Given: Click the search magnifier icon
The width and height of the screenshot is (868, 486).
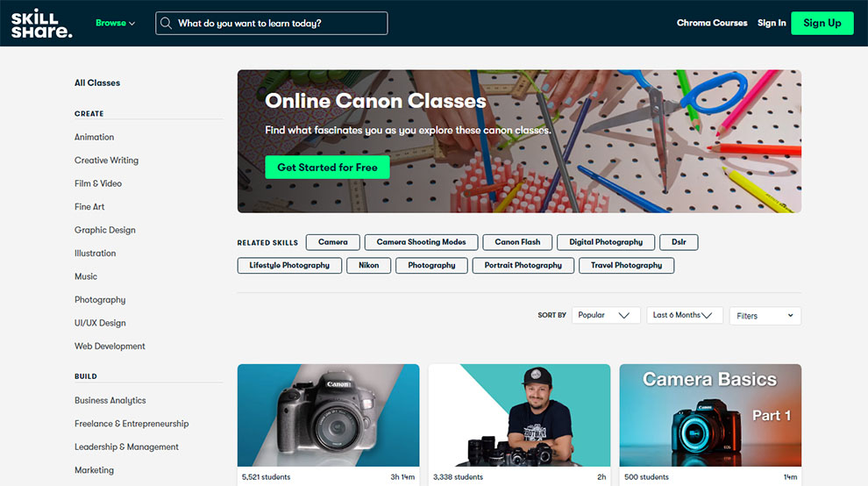Looking at the screenshot, I should 166,24.
